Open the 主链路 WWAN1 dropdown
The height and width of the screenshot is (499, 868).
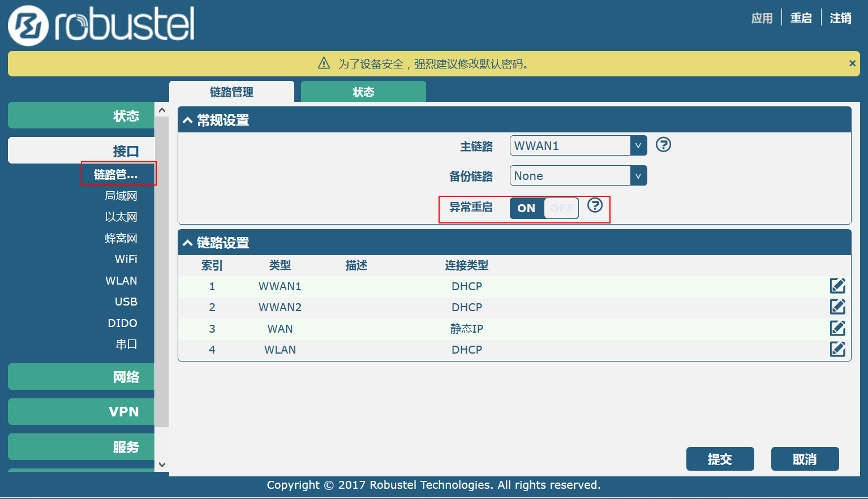tap(578, 145)
